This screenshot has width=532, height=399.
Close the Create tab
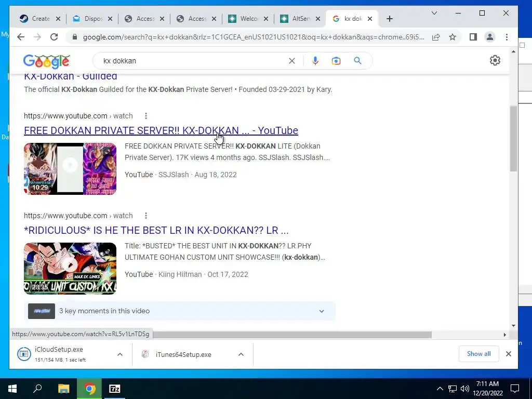point(58,19)
